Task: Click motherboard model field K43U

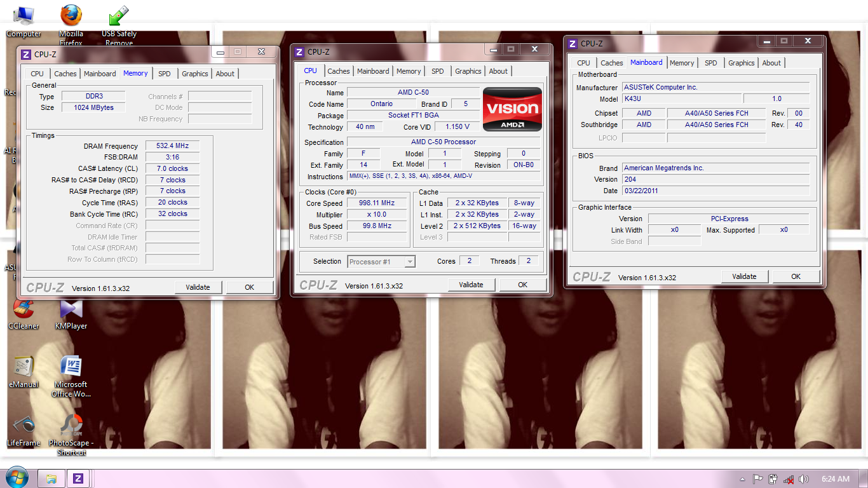Action: click(681, 99)
